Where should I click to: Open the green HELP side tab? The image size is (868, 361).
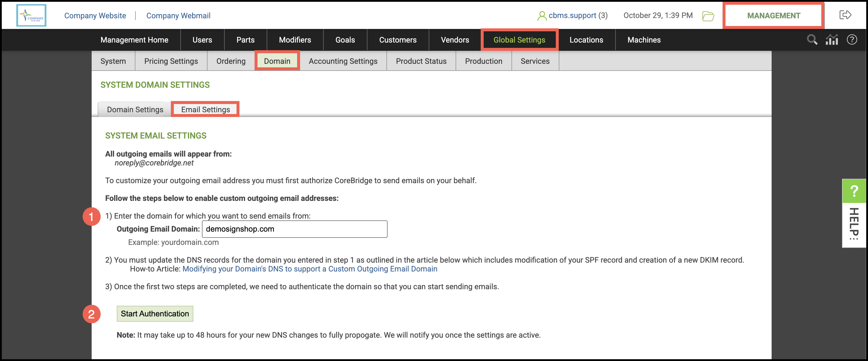[x=854, y=213]
